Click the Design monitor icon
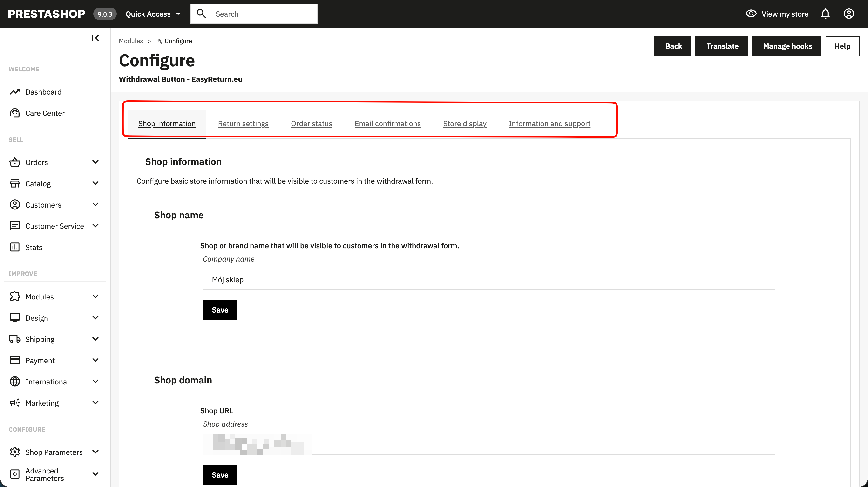This screenshot has height=487, width=868. pyautogui.click(x=15, y=318)
